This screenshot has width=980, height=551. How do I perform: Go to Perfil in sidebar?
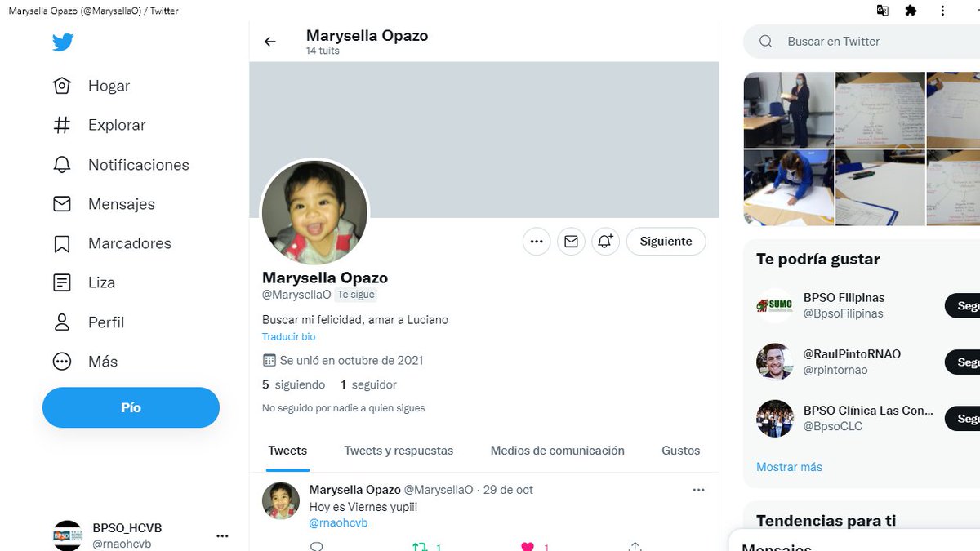[x=88, y=322]
